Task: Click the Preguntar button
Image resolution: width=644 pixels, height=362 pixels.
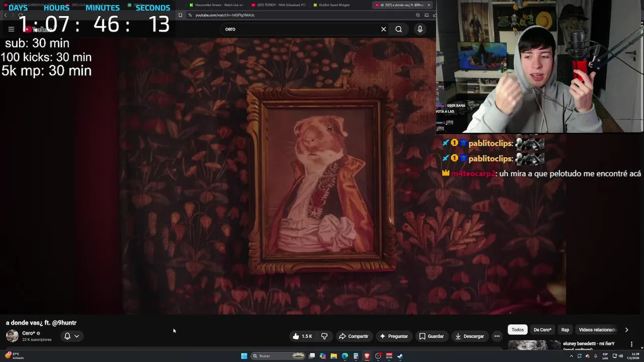Action: coord(393,336)
